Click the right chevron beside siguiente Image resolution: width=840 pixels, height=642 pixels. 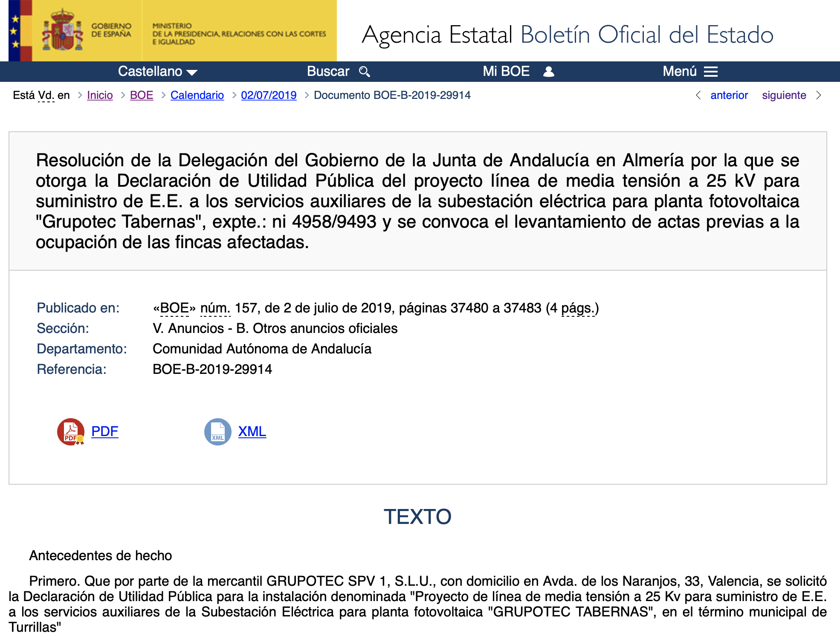pos(819,95)
